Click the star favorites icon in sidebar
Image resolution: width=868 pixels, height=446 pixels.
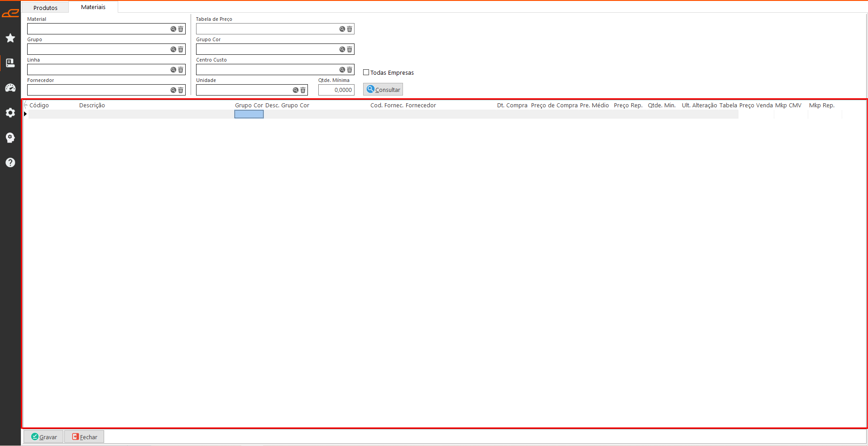(x=10, y=38)
